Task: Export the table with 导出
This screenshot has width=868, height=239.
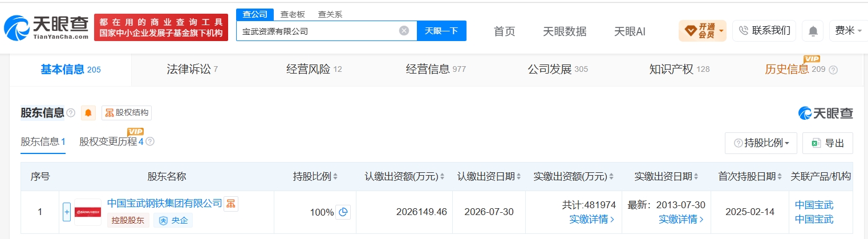Action: 828,143
